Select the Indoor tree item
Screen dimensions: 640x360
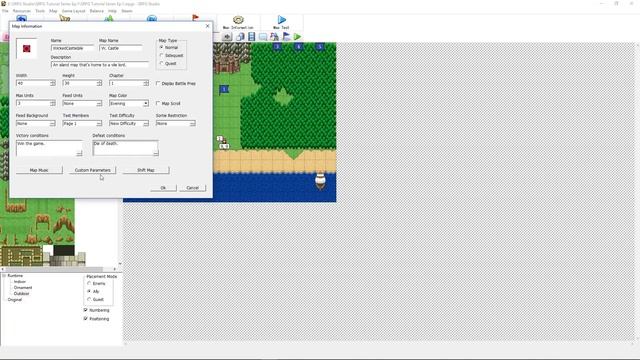point(20,282)
